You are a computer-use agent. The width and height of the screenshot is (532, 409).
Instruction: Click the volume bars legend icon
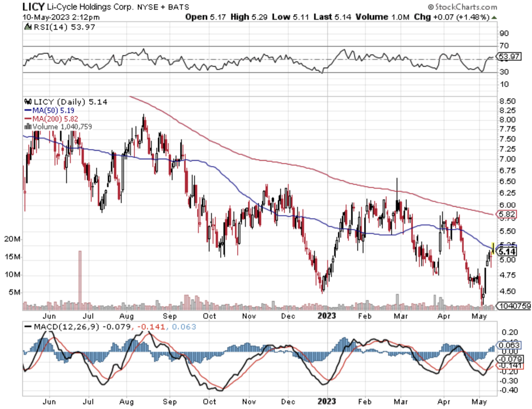coord(28,126)
